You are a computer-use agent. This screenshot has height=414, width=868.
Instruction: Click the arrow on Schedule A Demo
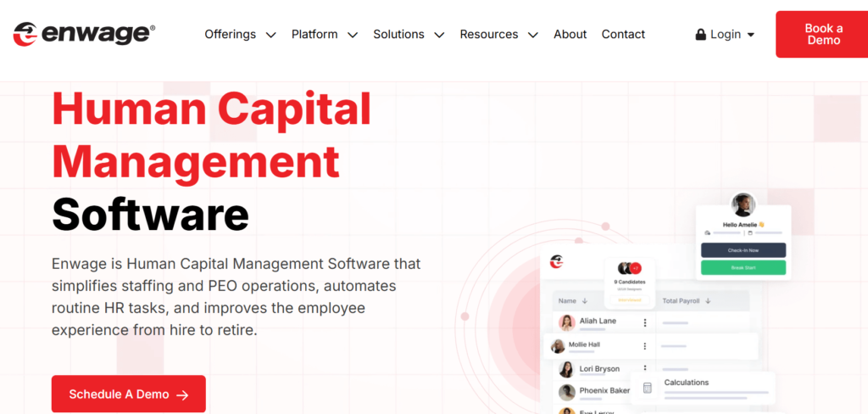click(182, 394)
